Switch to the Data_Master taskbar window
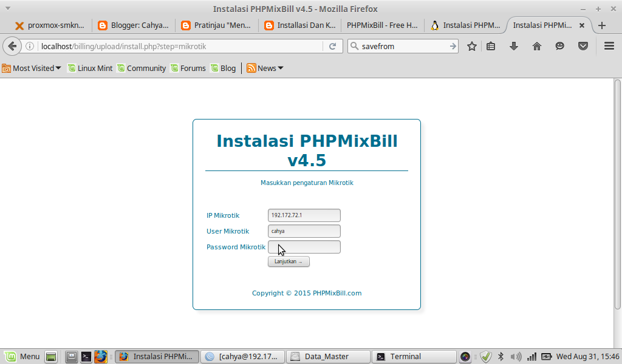Screen dimensions: 622x364 pyautogui.click(x=327, y=357)
